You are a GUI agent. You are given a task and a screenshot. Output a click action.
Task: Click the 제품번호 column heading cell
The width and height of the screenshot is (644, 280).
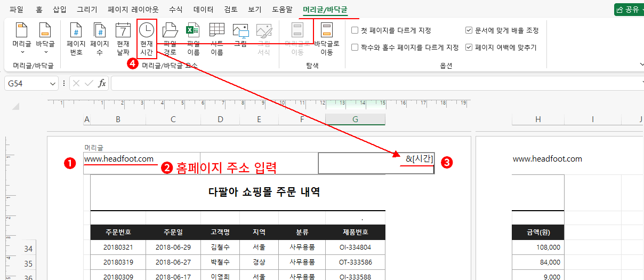coord(355,232)
